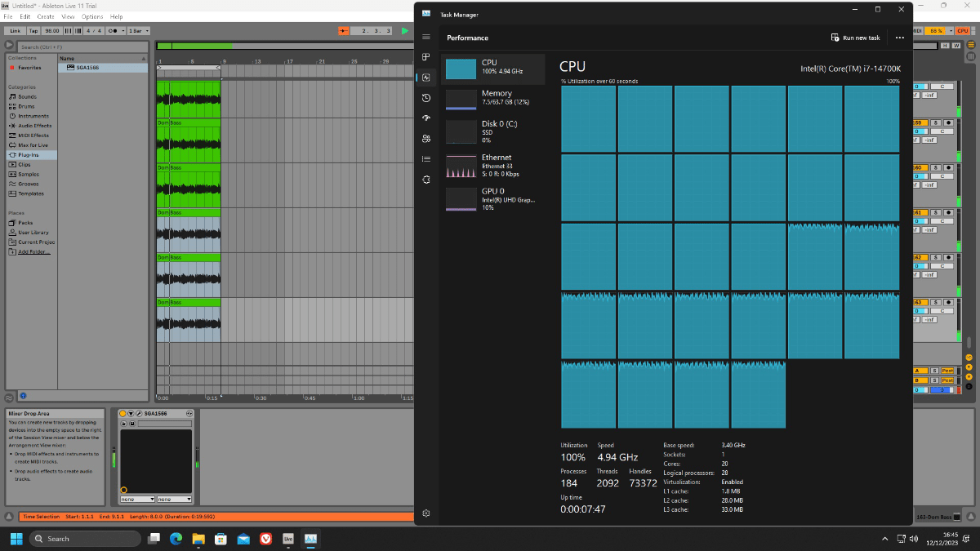980x551 pixels.
Task: Select the Grooves category icon
Action: tap(28, 184)
